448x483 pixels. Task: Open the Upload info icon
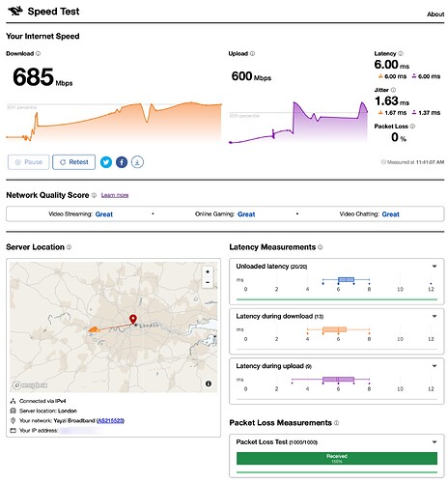point(252,53)
